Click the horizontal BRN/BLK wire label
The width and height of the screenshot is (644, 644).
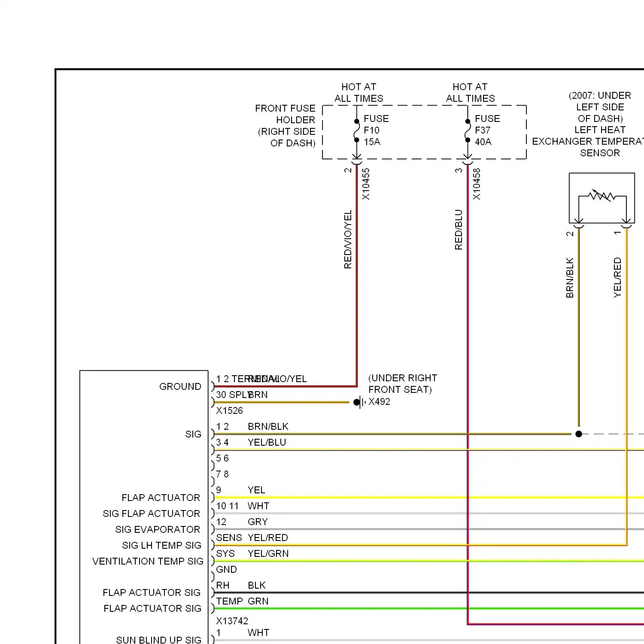(268, 427)
